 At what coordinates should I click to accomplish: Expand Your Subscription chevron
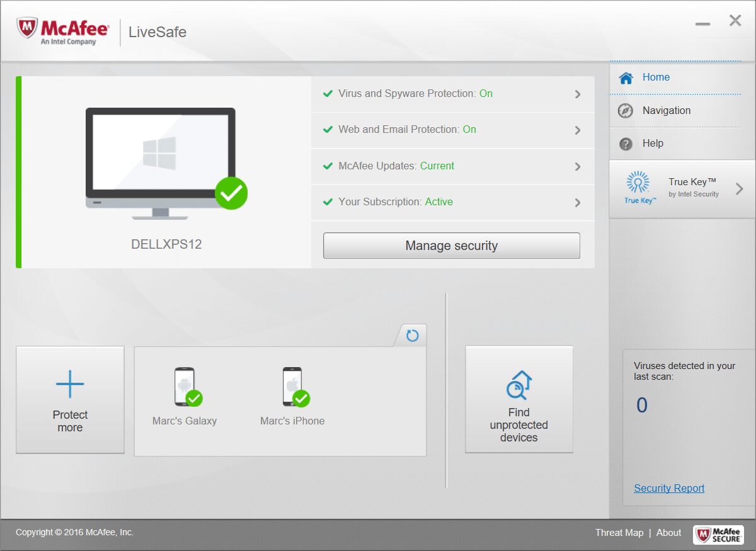coord(578,203)
